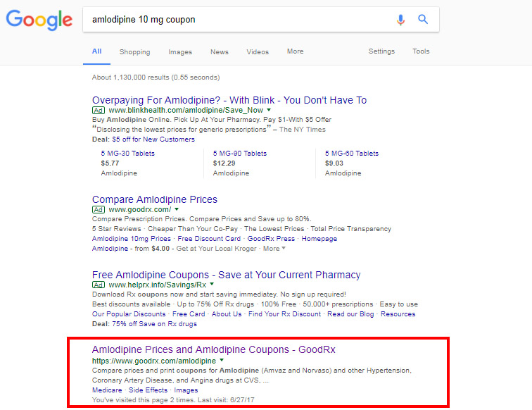Open the Images sitelink under GoodRx result

(186, 390)
